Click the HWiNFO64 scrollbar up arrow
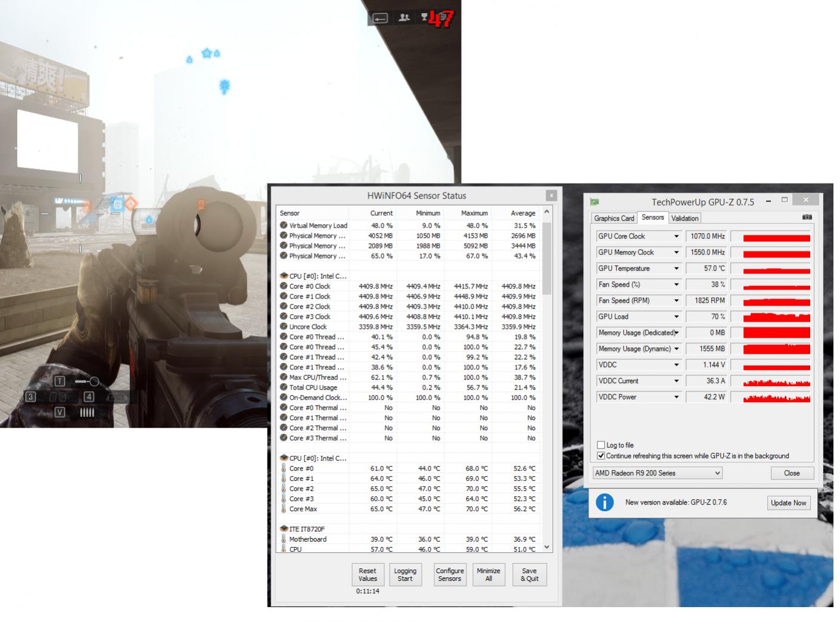Screen dimensions: 840x622 pyautogui.click(x=547, y=212)
